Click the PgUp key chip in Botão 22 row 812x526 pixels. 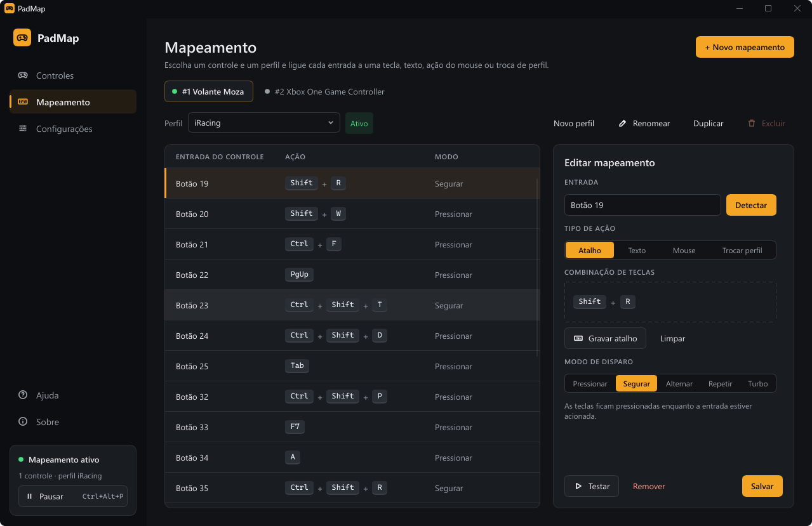[x=299, y=274]
